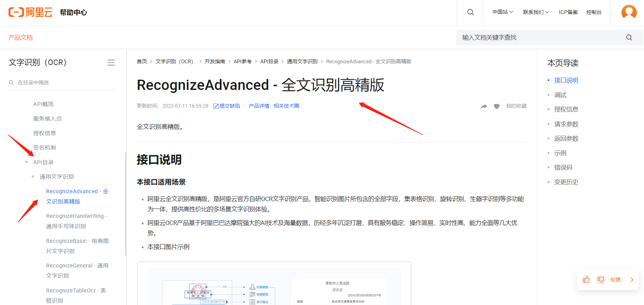Focus the 在目录中筛选 filter field
This screenshot has height=305, width=644.
[62, 82]
